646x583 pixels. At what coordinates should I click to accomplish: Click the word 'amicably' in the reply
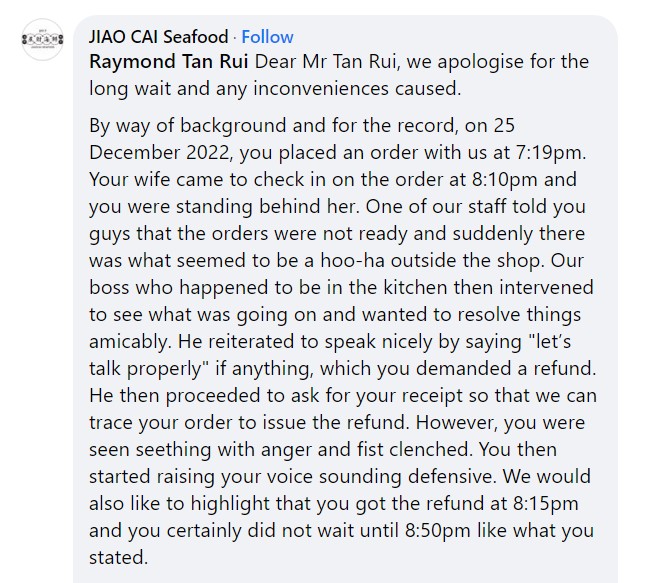(x=130, y=342)
